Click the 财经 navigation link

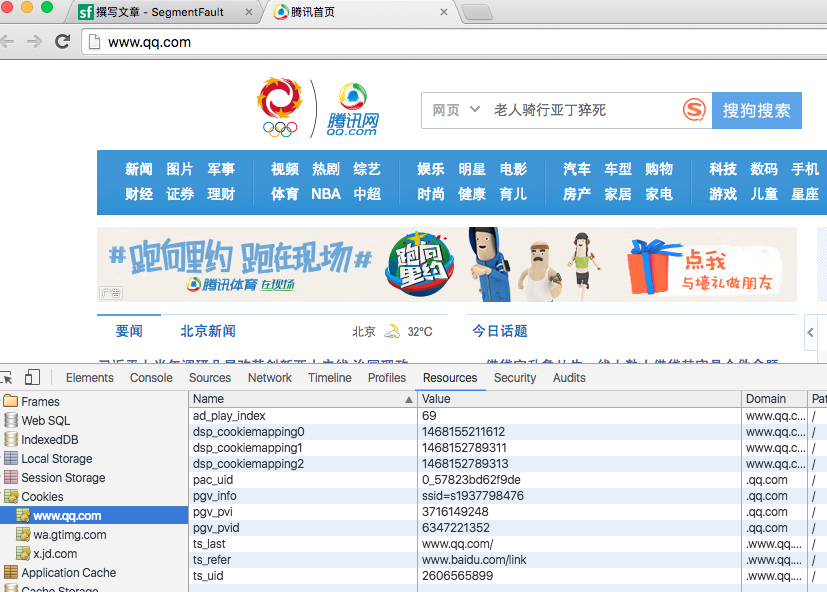139,194
